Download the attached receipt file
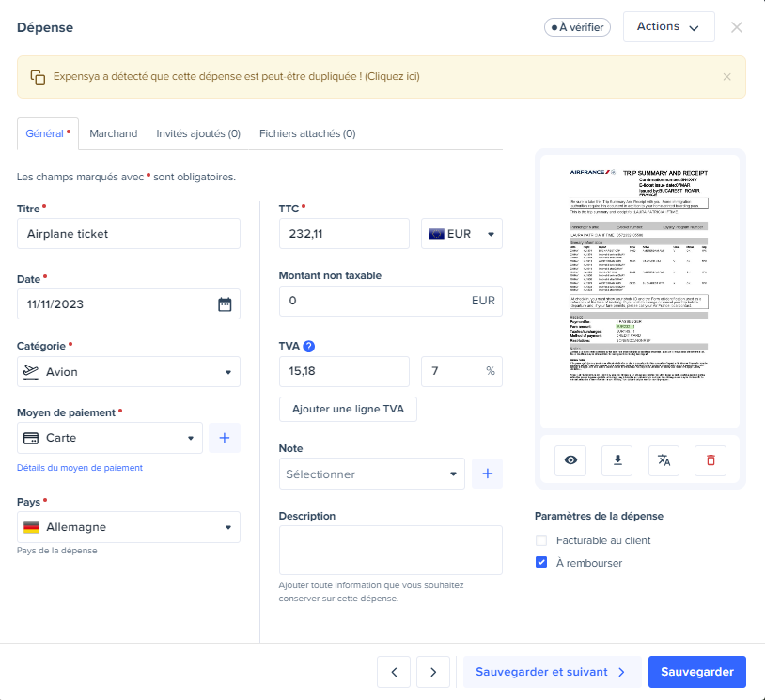Image resolution: width=765 pixels, height=700 pixels. (x=617, y=459)
